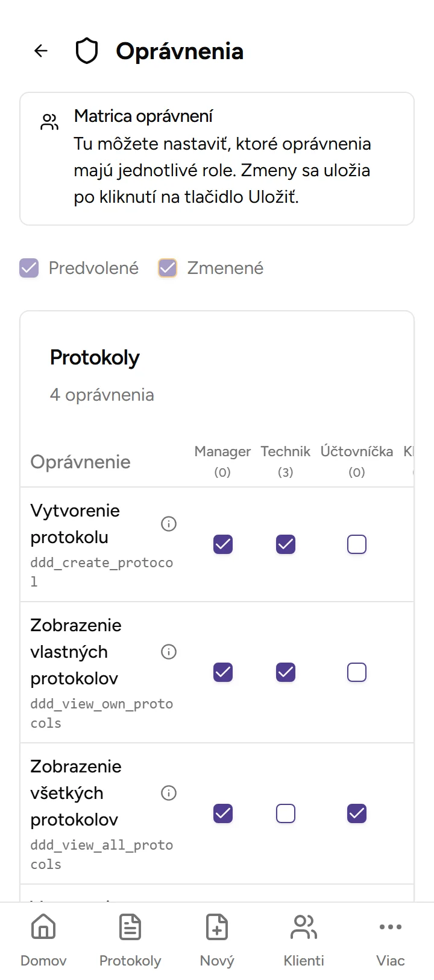Tap the back arrow next to Oprávnenia

point(40,51)
